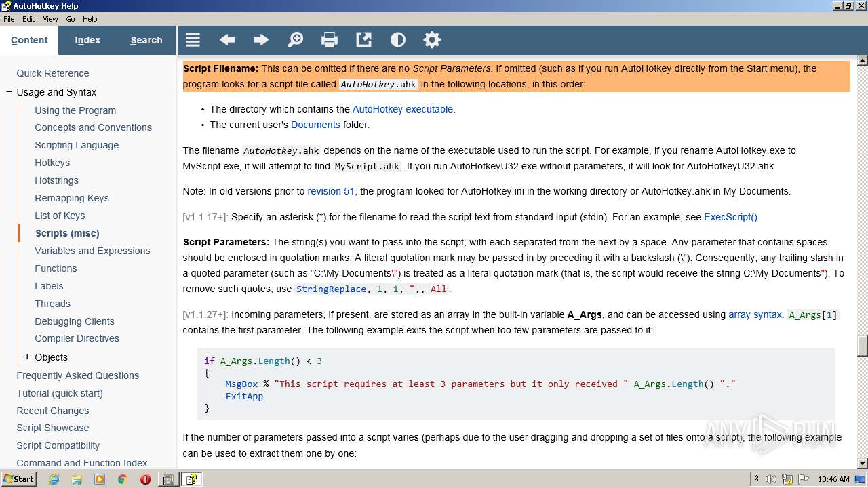The image size is (868, 488).
Task: Activate AutoHotkey Help taskbar button
Action: pyautogui.click(x=192, y=479)
